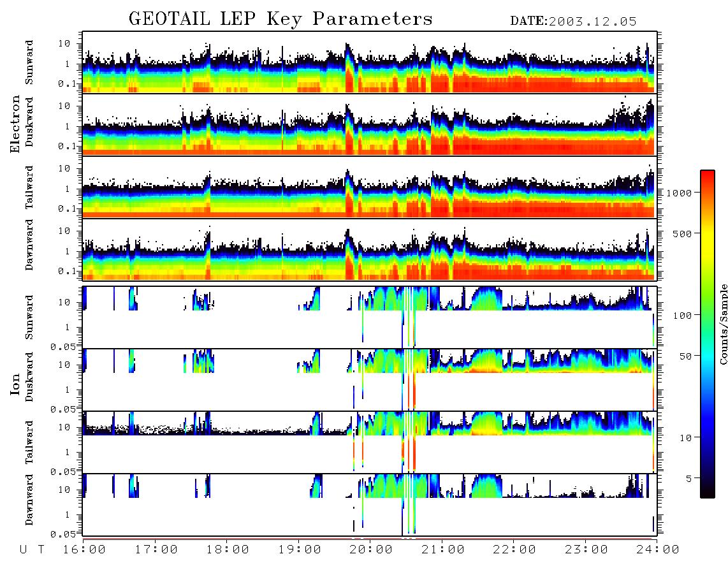
Task: Click the "21:00" time tick label
Action: click(x=443, y=550)
